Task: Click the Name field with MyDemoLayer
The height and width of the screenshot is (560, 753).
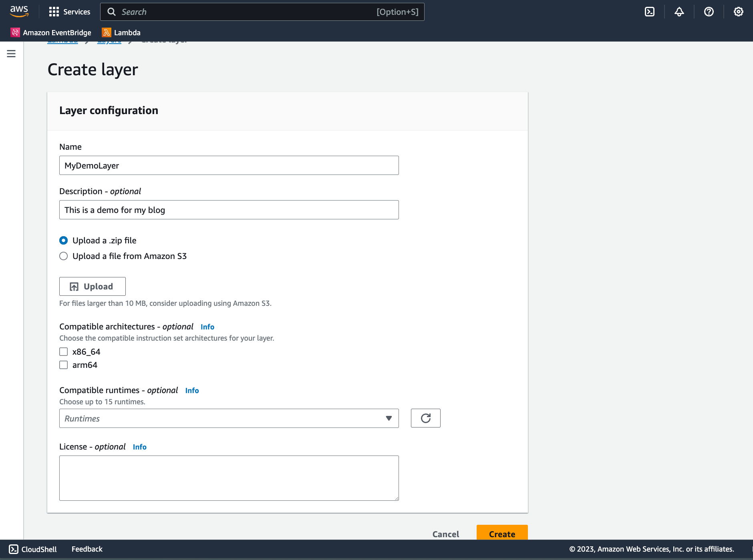Action: pos(229,165)
